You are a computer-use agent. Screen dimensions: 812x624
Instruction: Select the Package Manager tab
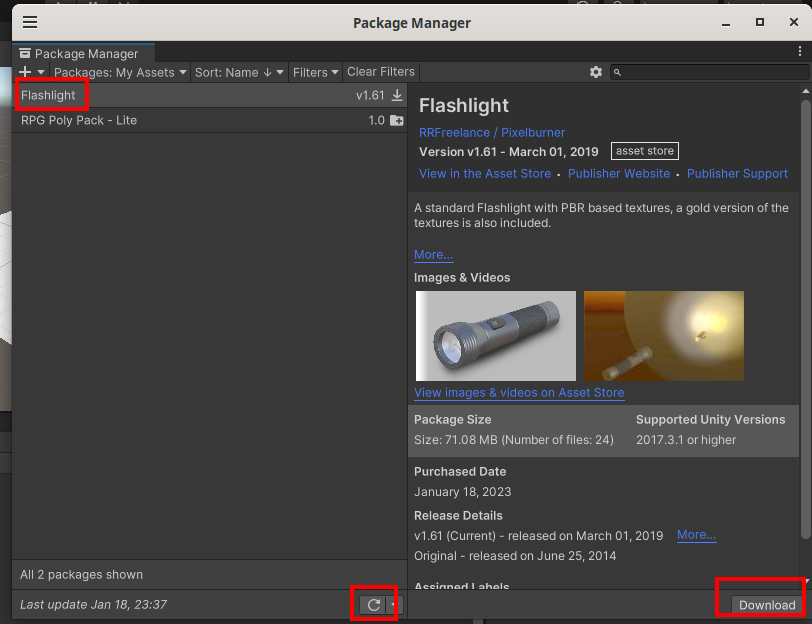[84, 54]
